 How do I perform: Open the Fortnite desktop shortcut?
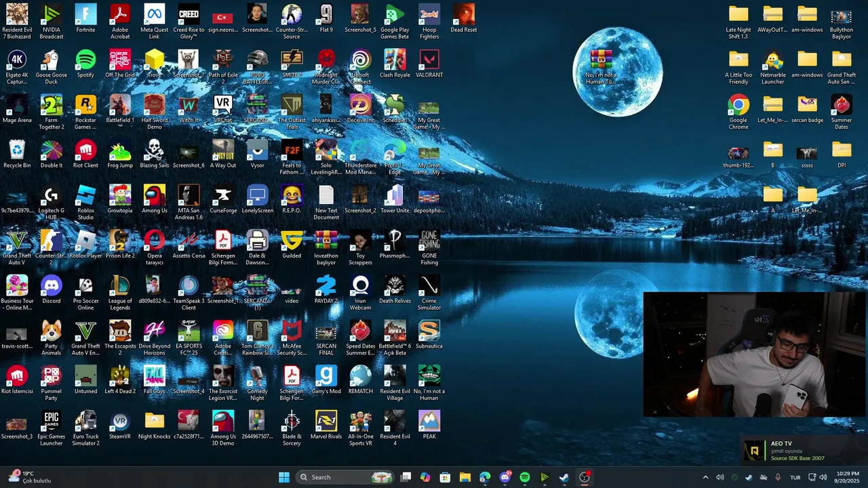click(x=85, y=19)
